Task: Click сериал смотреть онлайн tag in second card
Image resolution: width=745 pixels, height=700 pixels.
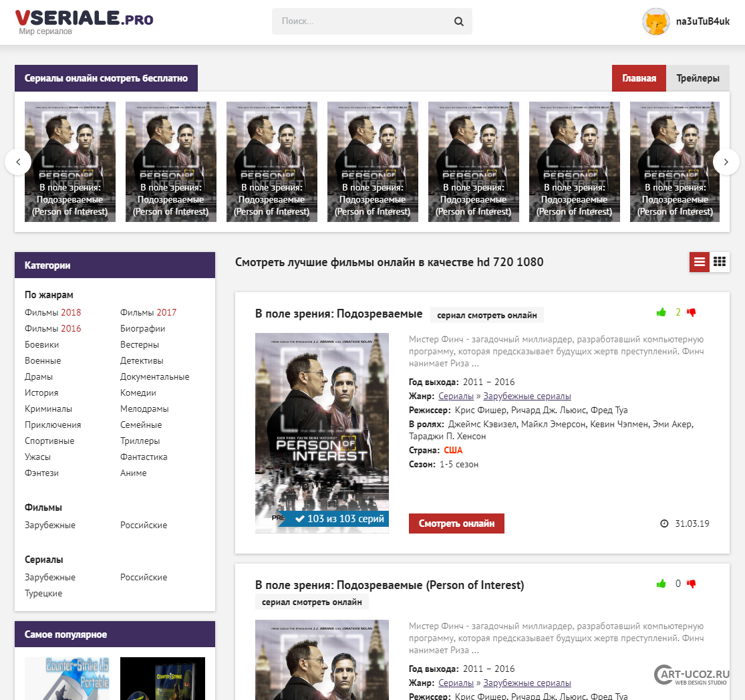Action: [311, 602]
